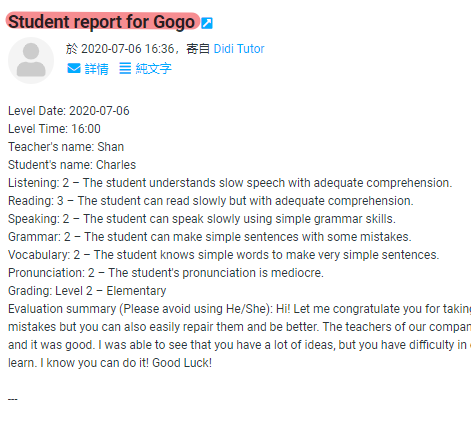Click the envelope details icon

[74, 68]
